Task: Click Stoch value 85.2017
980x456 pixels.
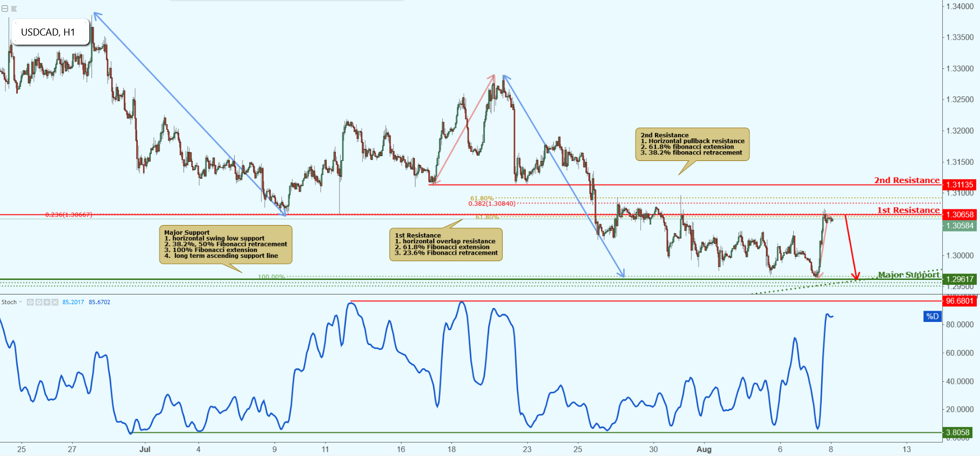Action: click(73, 302)
